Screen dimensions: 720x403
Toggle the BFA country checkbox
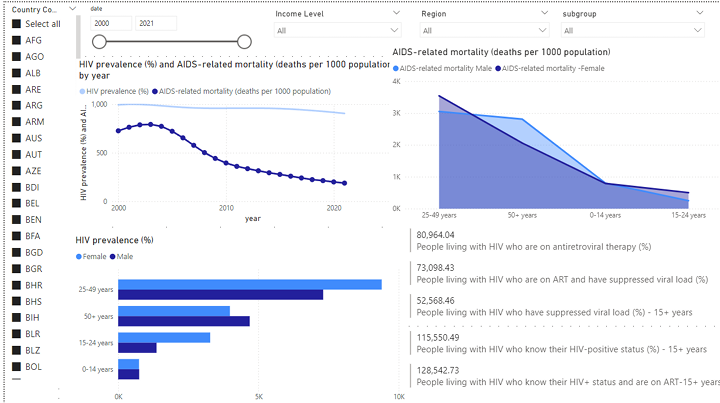17,236
